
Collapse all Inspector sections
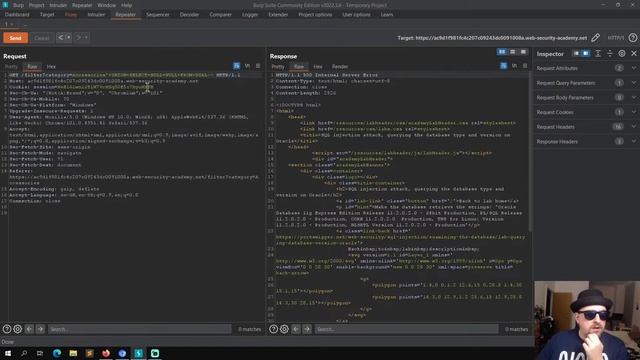click(610, 54)
